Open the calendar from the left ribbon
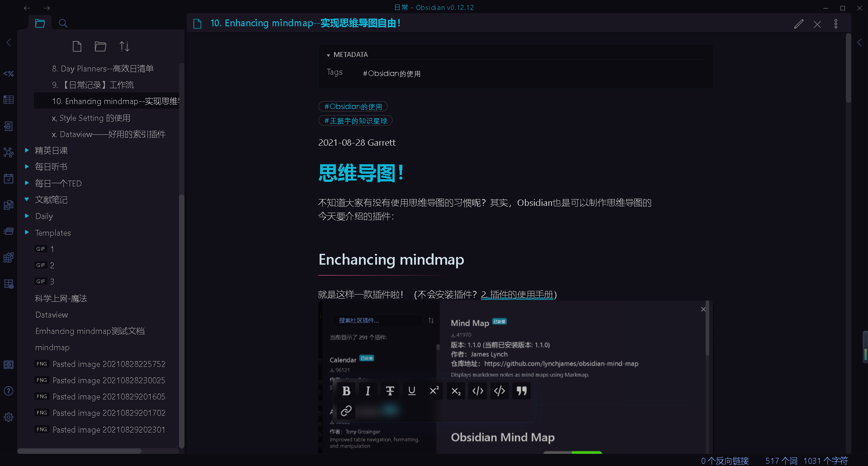Screen dimensions: 868x466 9,178
